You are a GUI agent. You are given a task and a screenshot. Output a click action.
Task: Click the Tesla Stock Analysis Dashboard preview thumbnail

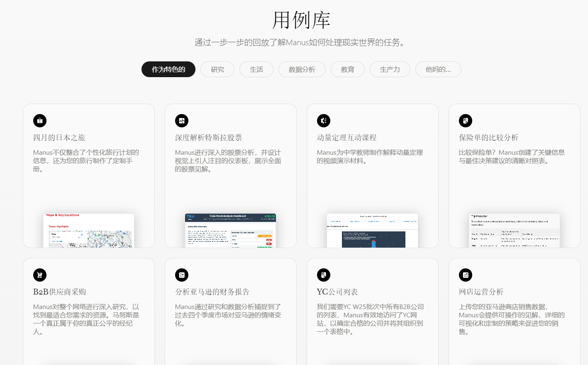coord(231,231)
